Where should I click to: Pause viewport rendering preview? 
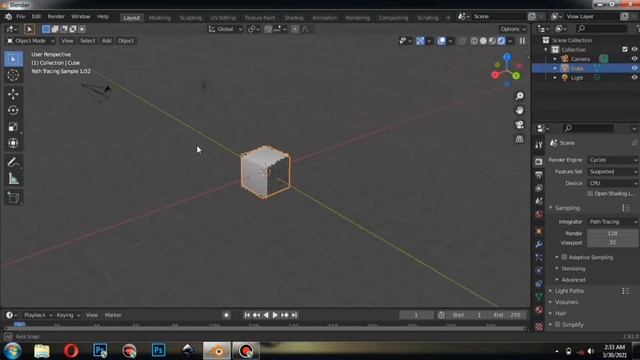click(522, 41)
